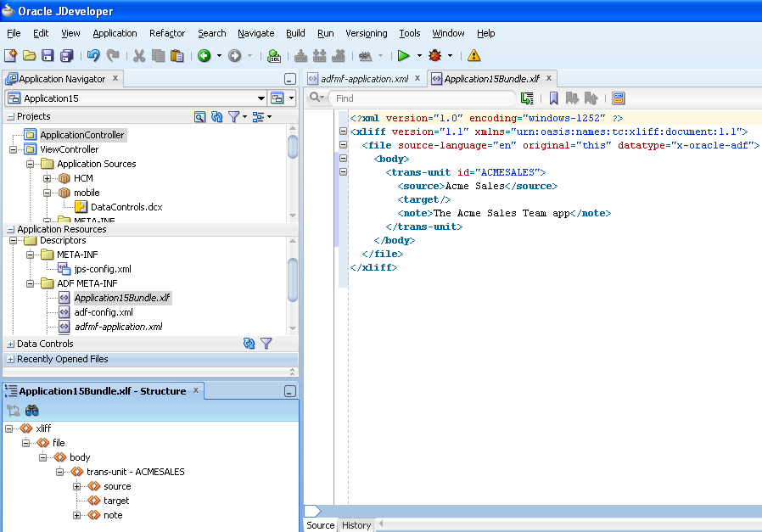Click the Save disk icon
Image resolution: width=762 pixels, height=532 pixels.
(48, 56)
